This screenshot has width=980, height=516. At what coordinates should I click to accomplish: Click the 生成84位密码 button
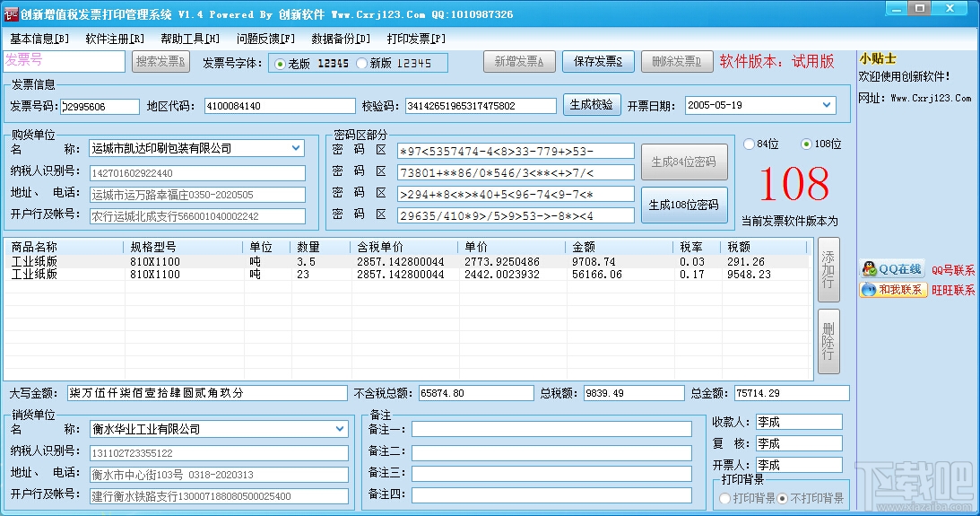coord(684,162)
